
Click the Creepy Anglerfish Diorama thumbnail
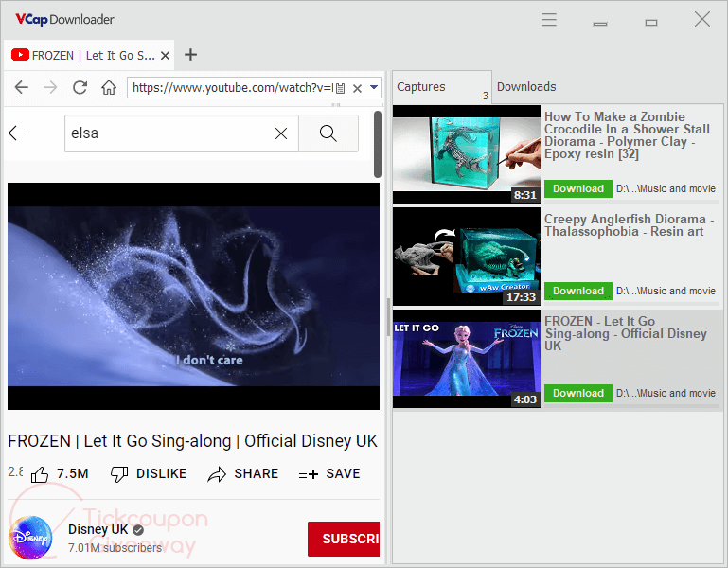coord(467,257)
